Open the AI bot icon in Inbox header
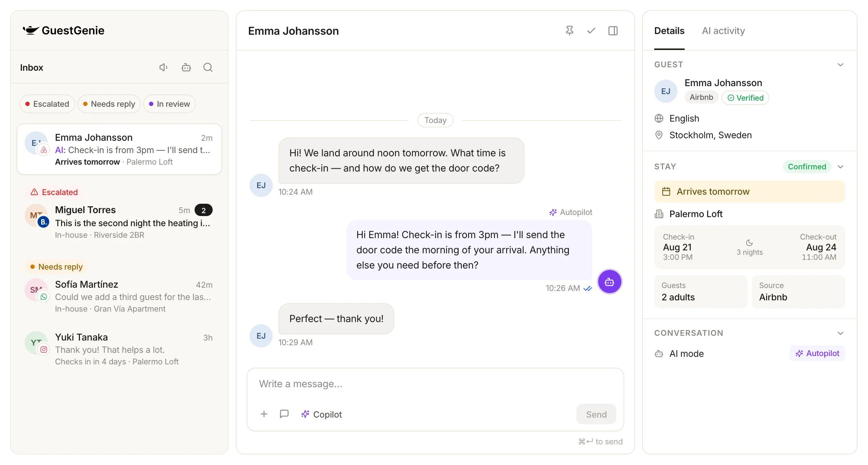Image resolution: width=868 pixels, height=465 pixels. tap(186, 67)
